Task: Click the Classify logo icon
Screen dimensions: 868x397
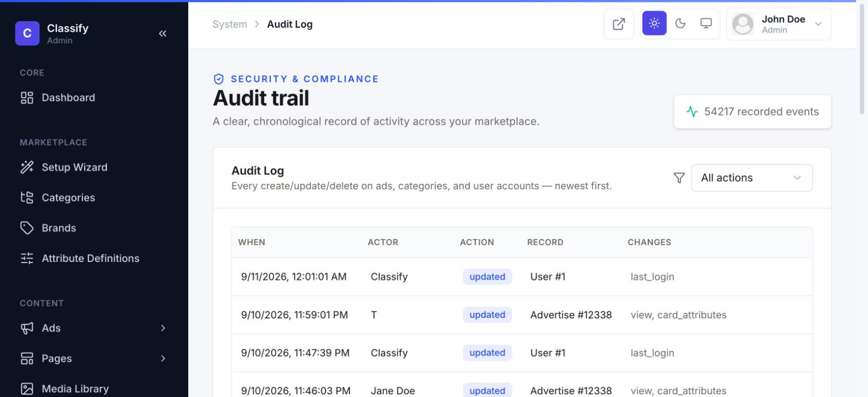Action: tap(27, 33)
